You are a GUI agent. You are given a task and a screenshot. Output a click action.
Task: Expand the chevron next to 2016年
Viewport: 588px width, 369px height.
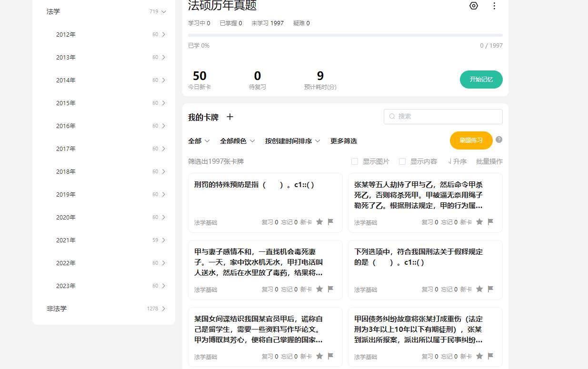click(164, 126)
